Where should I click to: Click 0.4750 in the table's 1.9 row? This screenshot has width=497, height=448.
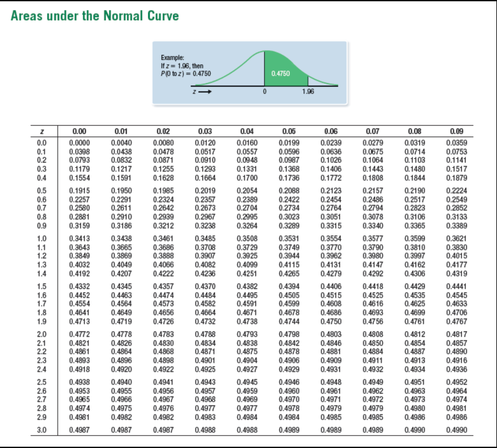tap(331, 322)
